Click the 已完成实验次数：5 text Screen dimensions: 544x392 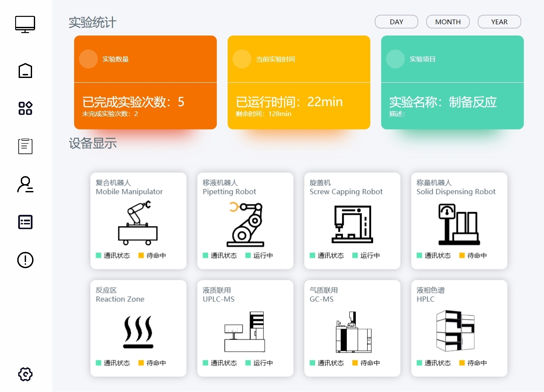[134, 102]
